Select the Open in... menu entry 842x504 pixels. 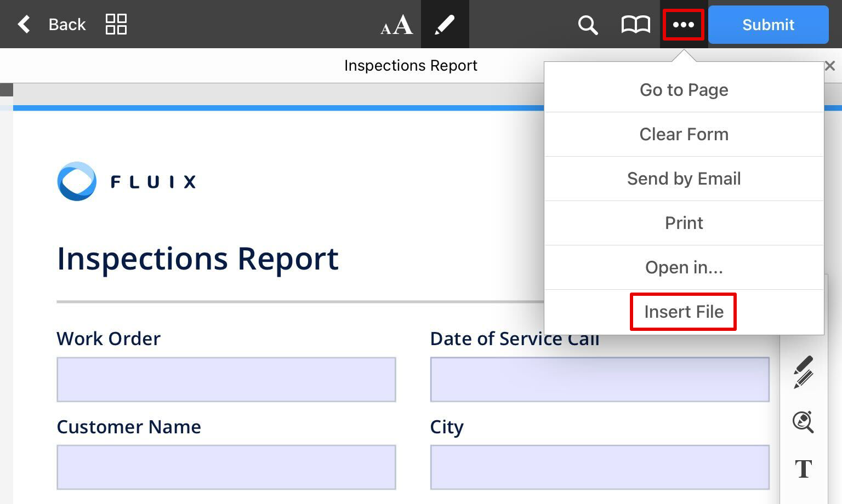pos(683,267)
